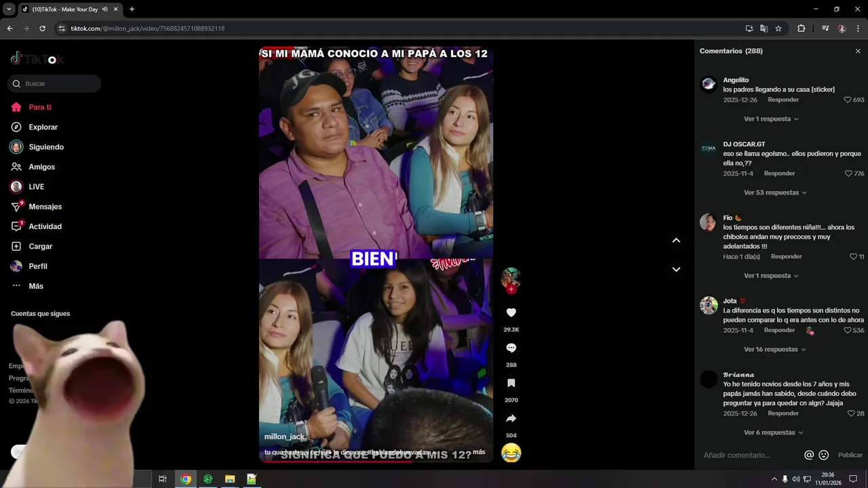This screenshot has height=488, width=868.
Task: Reply to DJ OSCAR.GT's comment
Action: tap(779, 174)
